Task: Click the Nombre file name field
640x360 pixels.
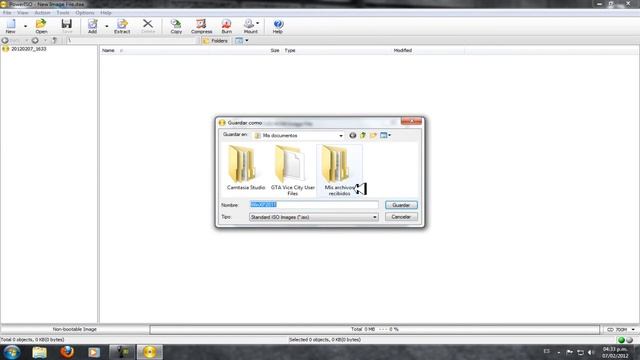Action: click(x=313, y=204)
